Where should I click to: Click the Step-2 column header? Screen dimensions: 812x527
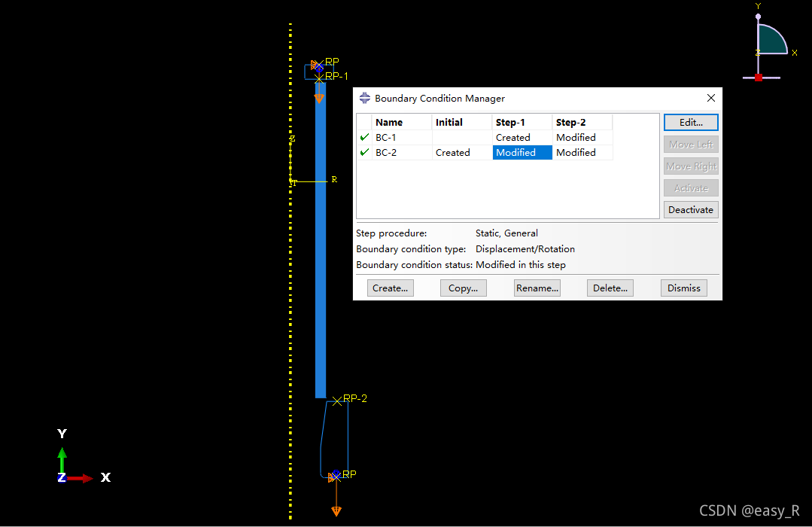pos(582,122)
